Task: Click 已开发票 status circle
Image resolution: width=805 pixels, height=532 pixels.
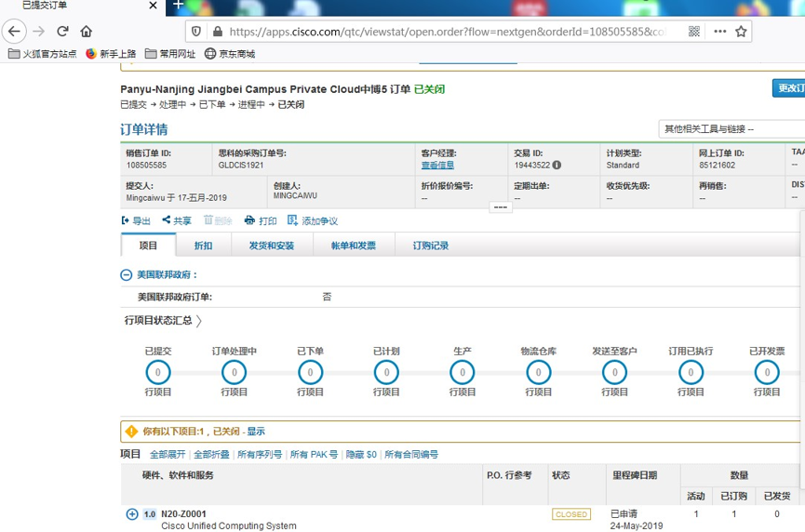Action: click(x=767, y=372)
